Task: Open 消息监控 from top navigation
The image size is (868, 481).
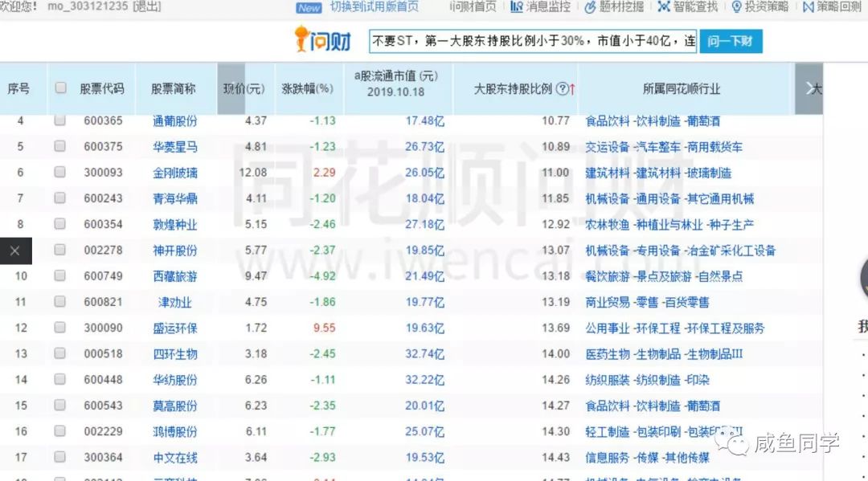Action: 540,7
